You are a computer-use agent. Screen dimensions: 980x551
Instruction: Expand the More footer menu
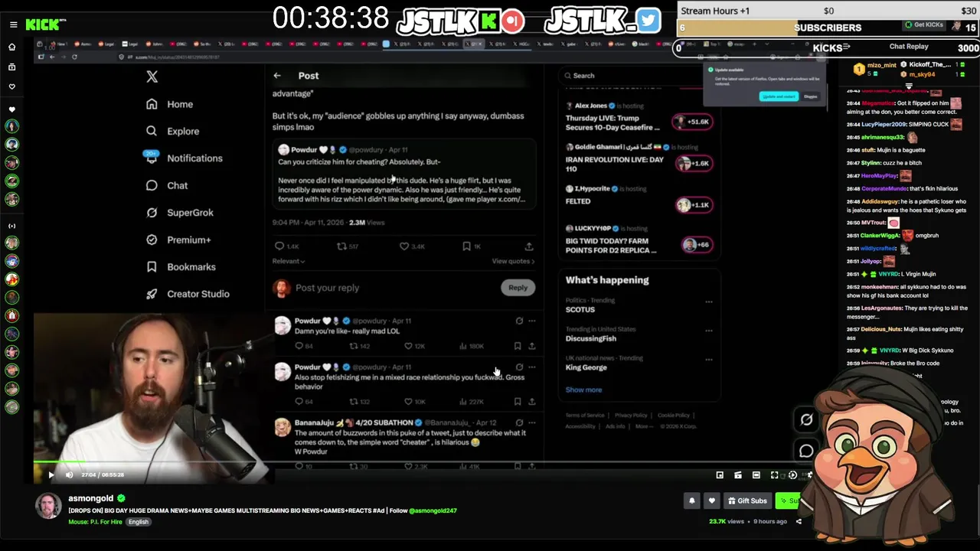coord(644,426)
